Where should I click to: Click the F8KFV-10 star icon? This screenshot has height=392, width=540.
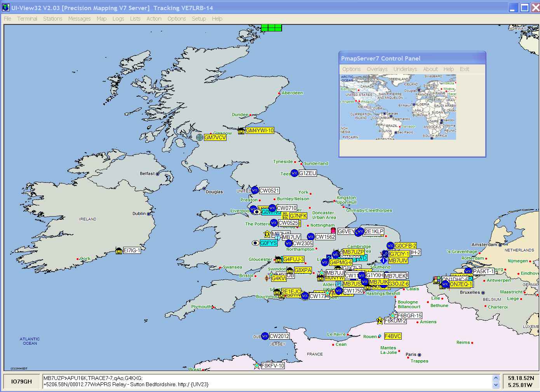[257, 366]
